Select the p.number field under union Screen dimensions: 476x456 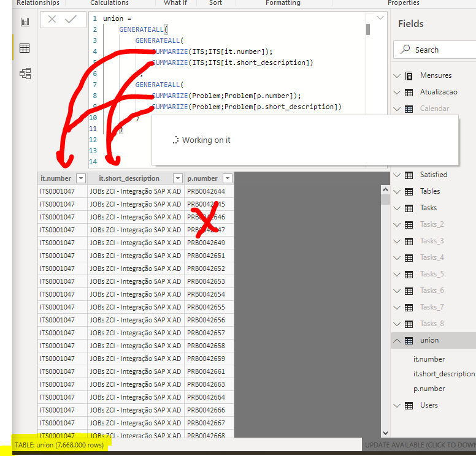(x=429, y=389)
